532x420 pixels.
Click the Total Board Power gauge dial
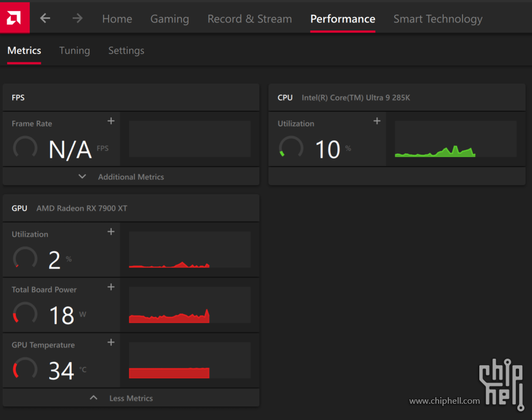pyautogui.click(x=25, y=314)
